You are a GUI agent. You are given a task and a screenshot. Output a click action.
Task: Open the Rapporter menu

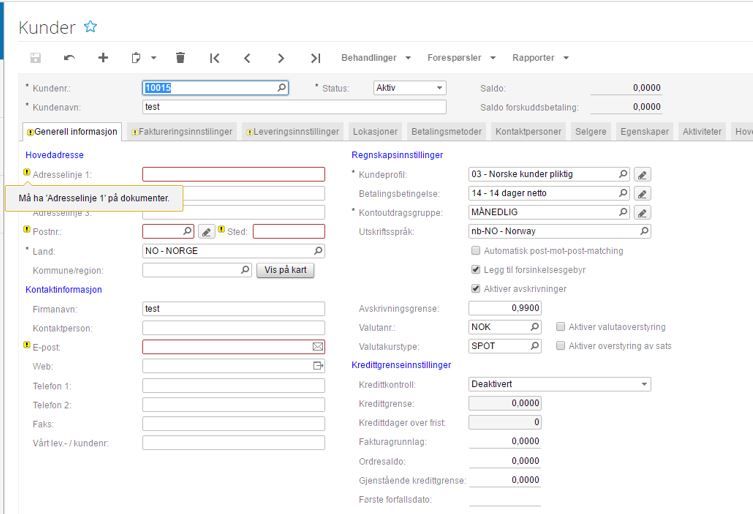[540, 58]
